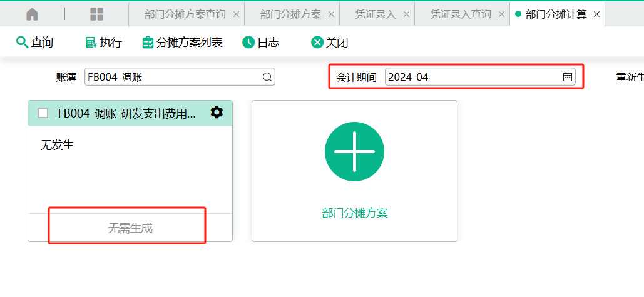Open the 会计期间 calendar picker
Image resolution: width=644 pixels, height=297 pixels.
point(568,77)
